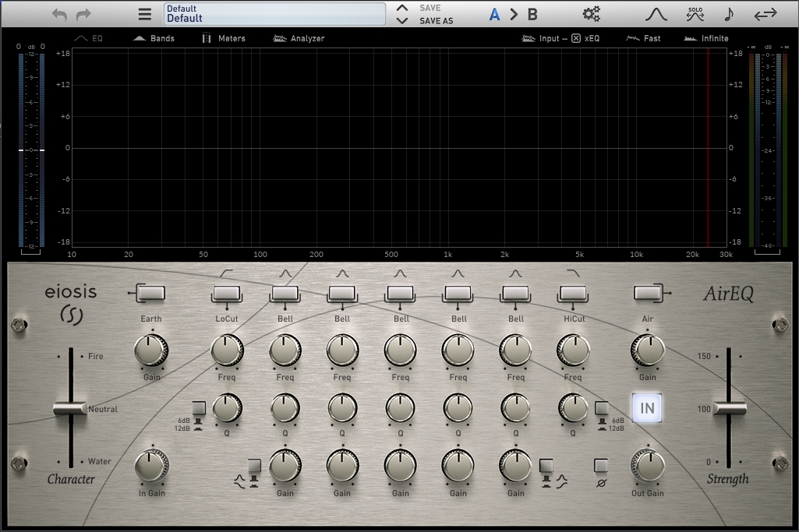
Task: Switch to the Analyzer view tab
Action: tap(299, 38)
